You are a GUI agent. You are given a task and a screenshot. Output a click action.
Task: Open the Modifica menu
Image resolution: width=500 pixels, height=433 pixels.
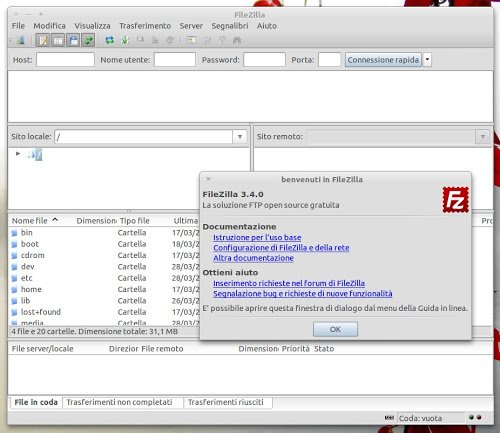(49, 26)
